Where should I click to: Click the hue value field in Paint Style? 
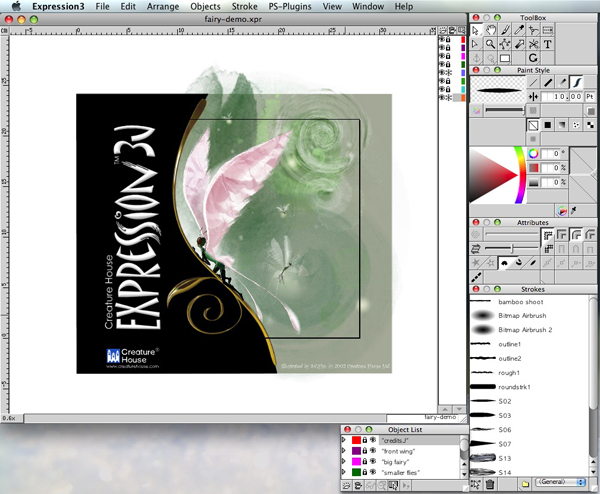tap(550, 153)
